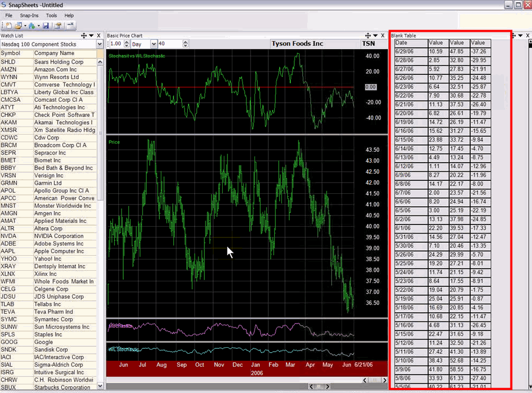Click the 6/21/06 date marker on timeline
Image resolution: width=532 pixels, height=393 pixels.
point(364,364)
